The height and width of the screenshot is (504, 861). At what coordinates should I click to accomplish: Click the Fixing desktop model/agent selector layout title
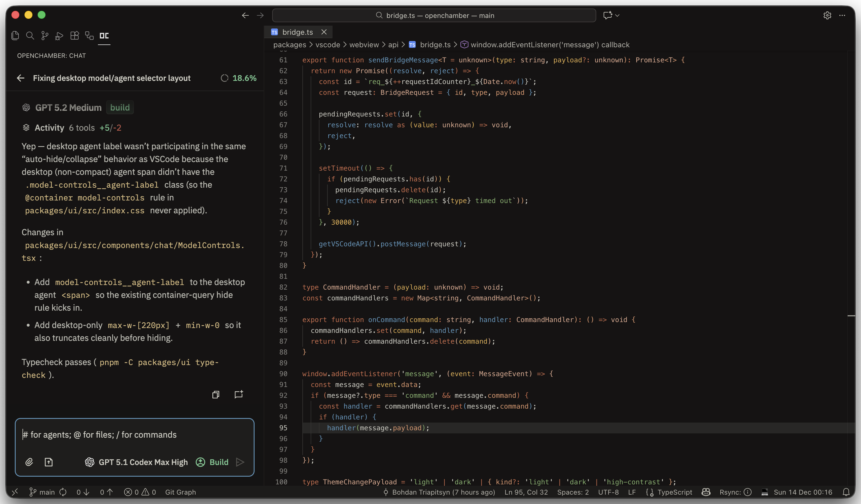click(x=112, y=78)
